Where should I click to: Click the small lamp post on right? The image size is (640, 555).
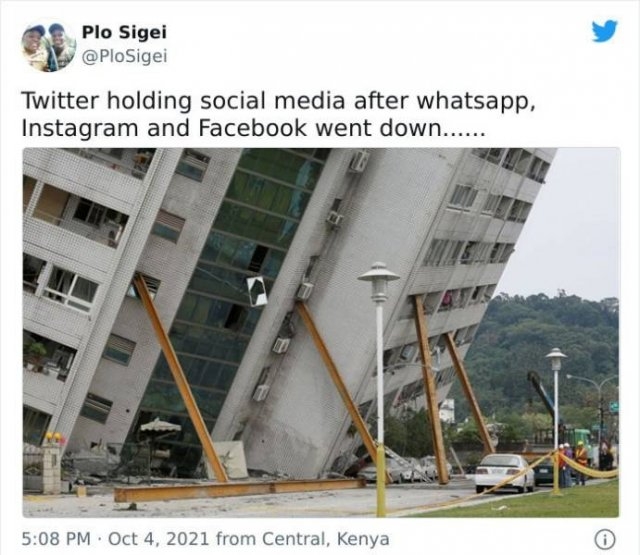[556, 416]
